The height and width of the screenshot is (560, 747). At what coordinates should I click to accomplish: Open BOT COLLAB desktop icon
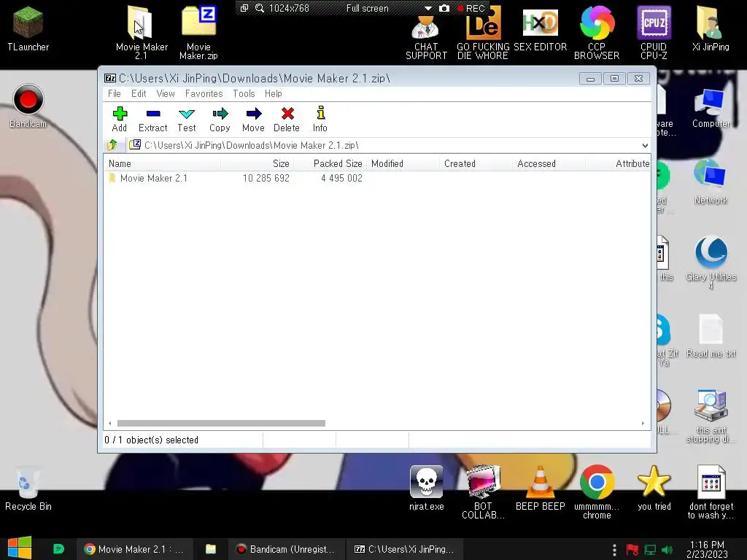pos(483,491)
